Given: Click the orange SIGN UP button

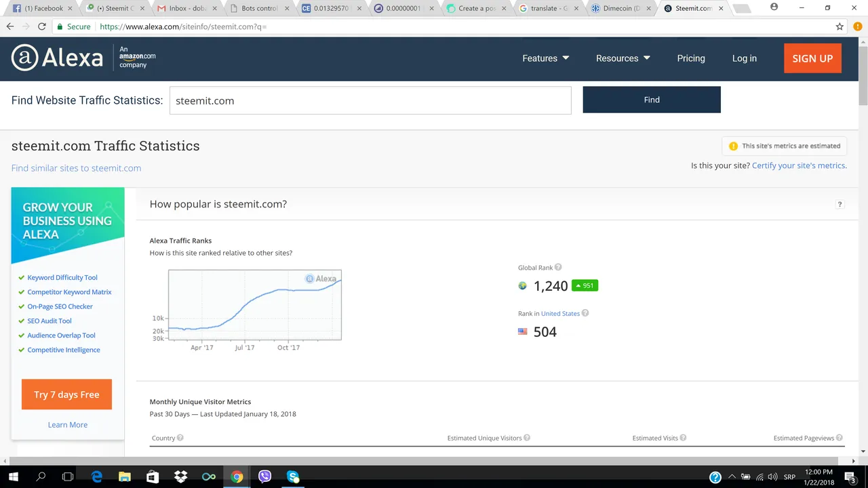Looking at the screenshot, I should click(812, 58).
